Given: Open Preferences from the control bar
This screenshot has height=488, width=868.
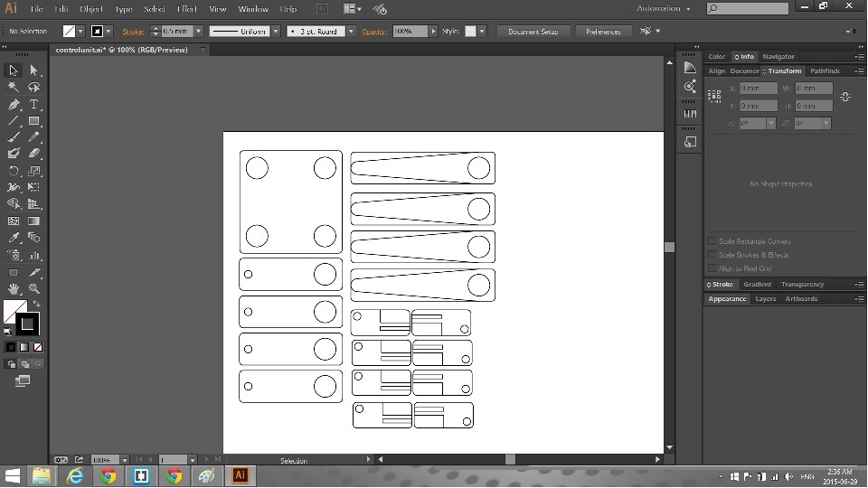Looking at the screenshot, I should pos(603,32).
